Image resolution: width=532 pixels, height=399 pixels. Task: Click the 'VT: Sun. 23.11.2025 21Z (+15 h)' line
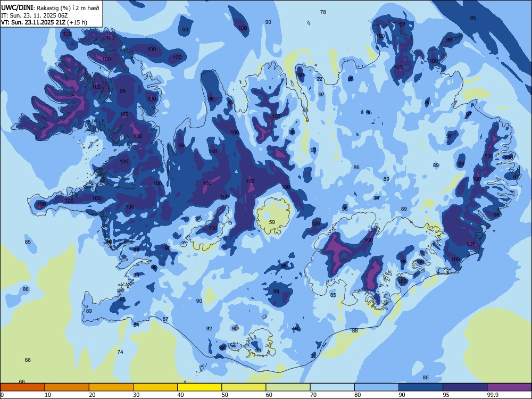[x=44, y=22]
